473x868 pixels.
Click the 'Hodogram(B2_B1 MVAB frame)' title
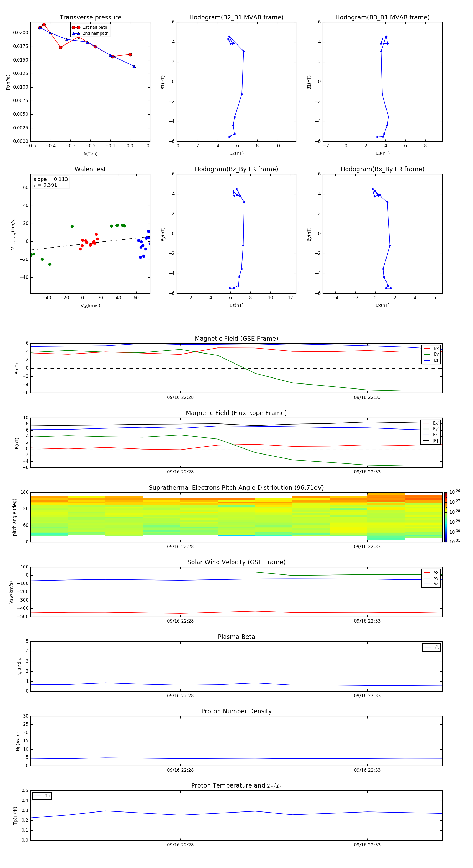236,18
